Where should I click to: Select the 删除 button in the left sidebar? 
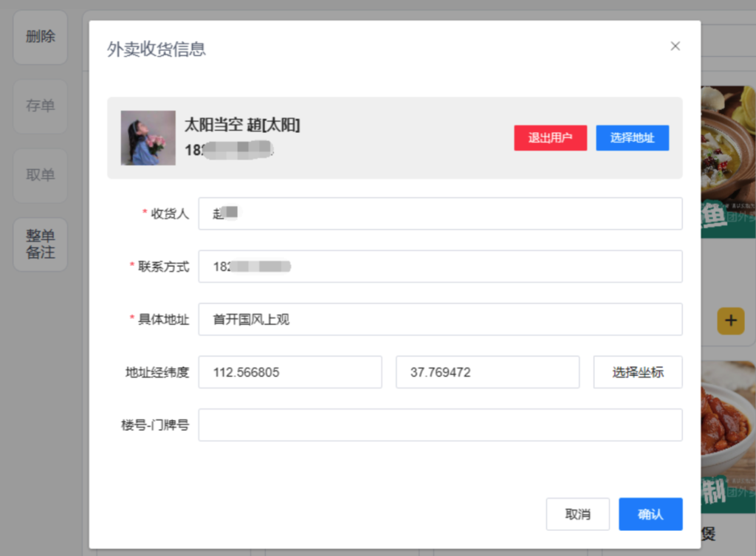40,37
